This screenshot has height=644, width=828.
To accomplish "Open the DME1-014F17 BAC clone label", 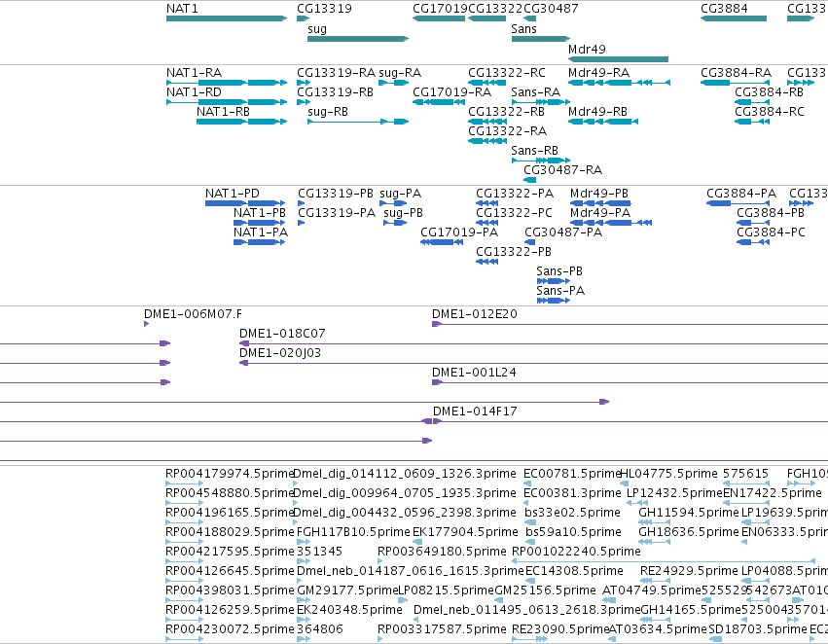I will point(475,411).
